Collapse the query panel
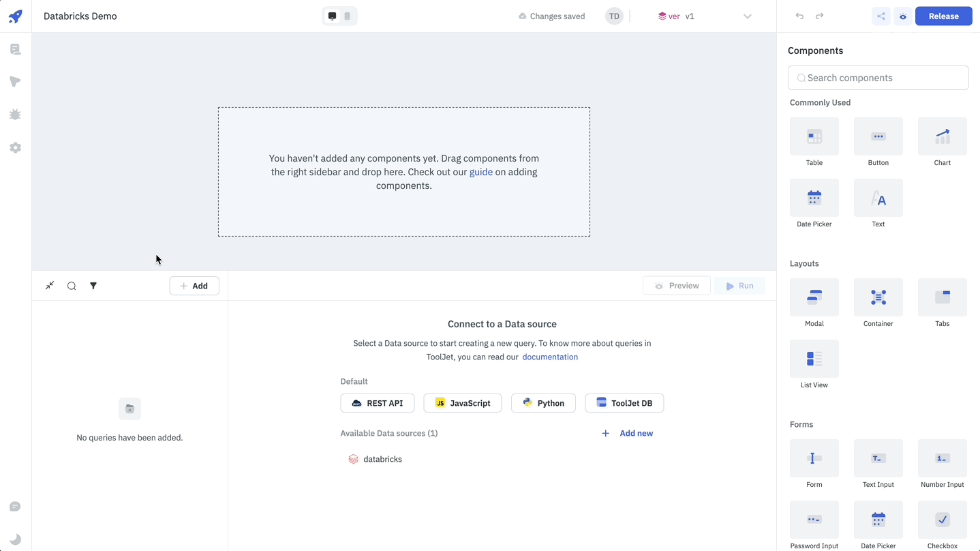Viewport: 980px width, 551px height. click(50, 286)
